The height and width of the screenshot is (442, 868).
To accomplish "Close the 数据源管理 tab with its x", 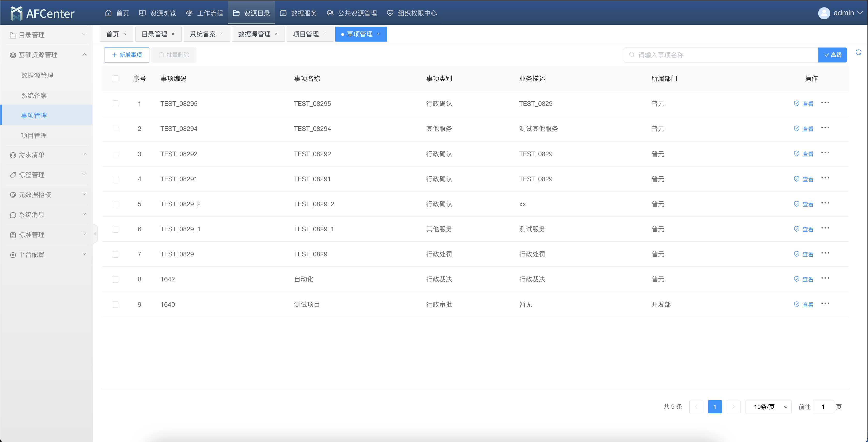I will (x=276, y=34).
